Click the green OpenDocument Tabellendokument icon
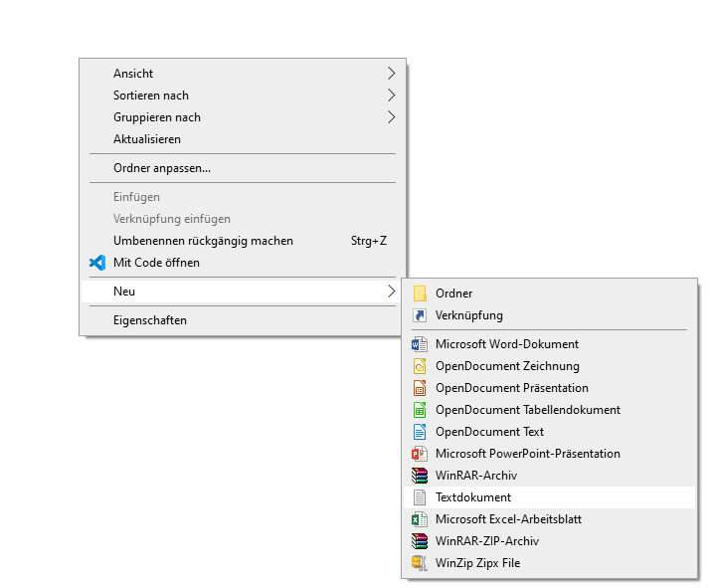 pos(420,410)
